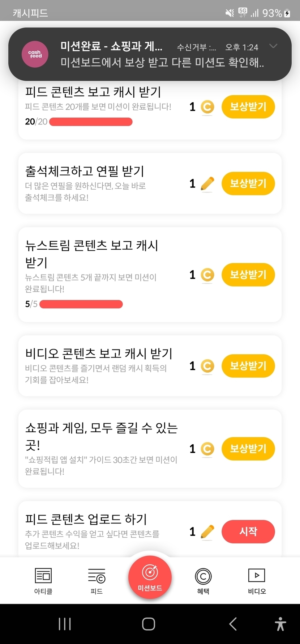The width and height of the screenshot is (300, 644).
Task: Go to the 비디오 tab
Action: point(257,581)
